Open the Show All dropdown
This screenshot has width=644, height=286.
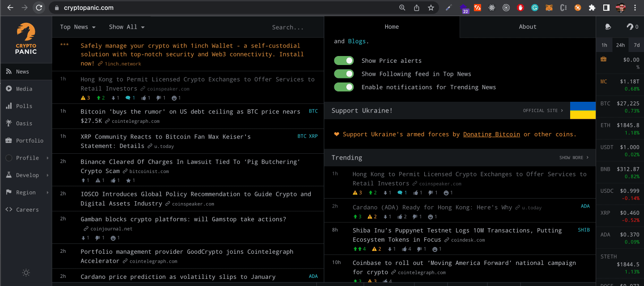(127, 27)
